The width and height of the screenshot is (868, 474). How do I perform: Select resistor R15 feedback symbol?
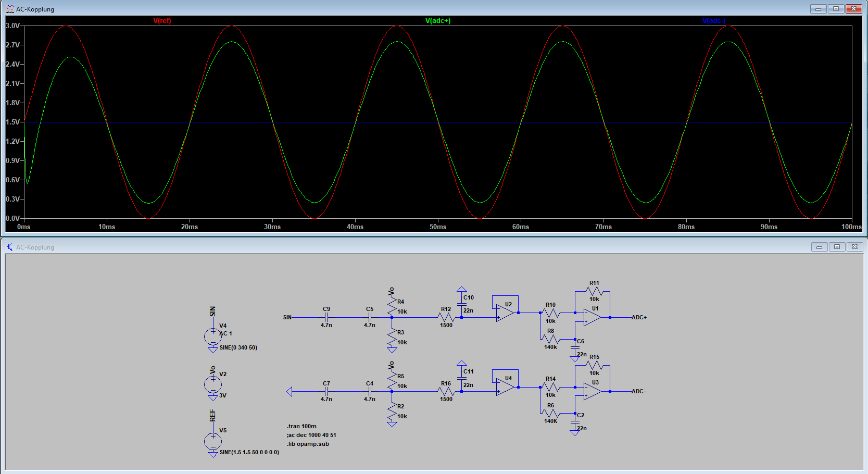pos(594,365)
